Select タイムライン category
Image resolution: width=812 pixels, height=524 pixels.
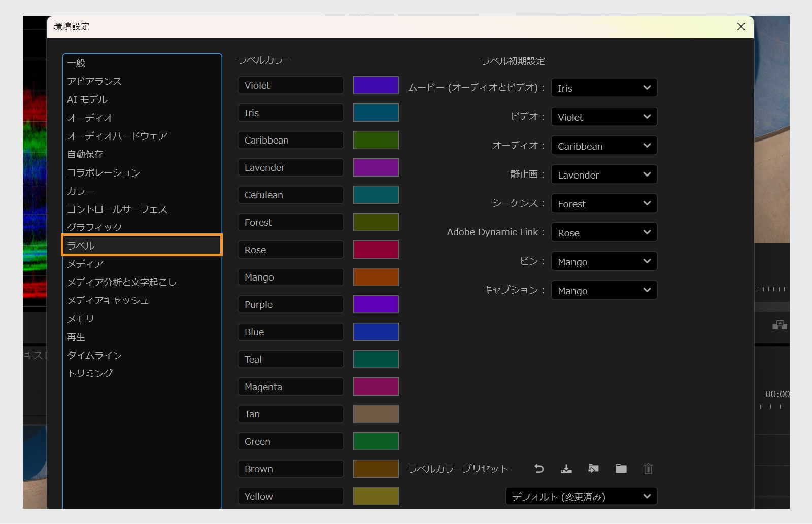pos(142,355)
